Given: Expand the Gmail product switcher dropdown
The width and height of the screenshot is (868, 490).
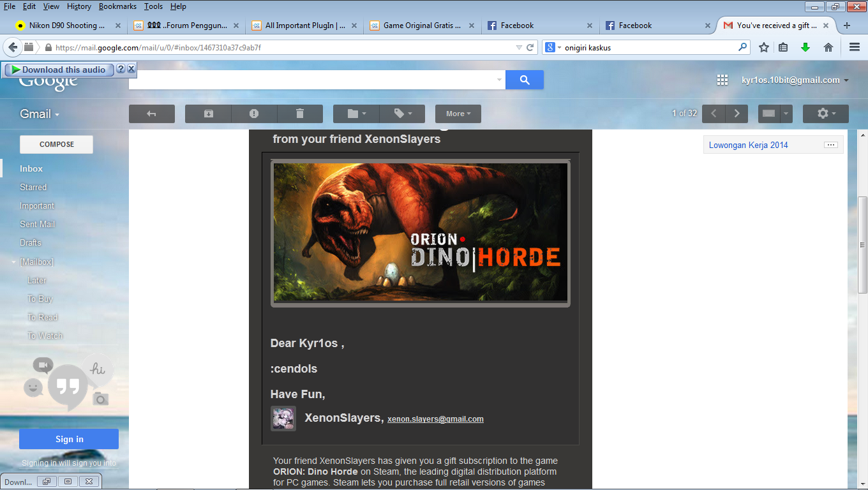Looking at the screenshot, I should (x=40, y=114).
